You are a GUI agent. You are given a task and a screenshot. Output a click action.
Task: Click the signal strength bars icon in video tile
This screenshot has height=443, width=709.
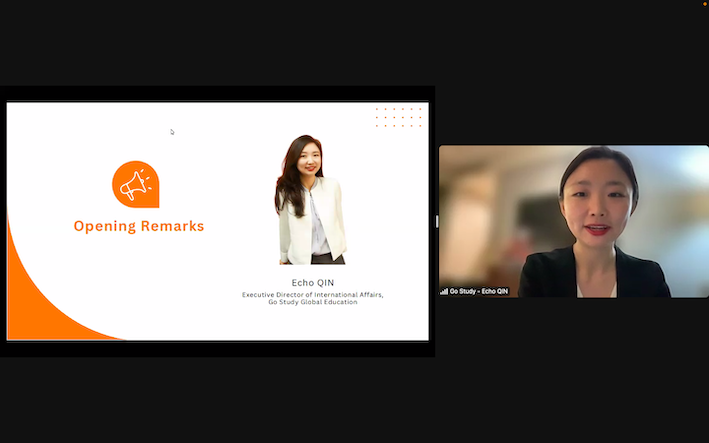pyautogui.click(x=444, y=292)
